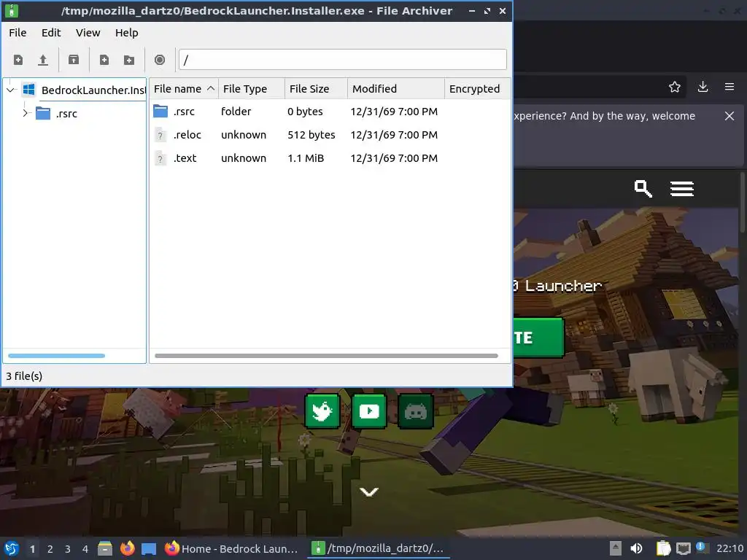
Task: Sort by File Size column header
Action: click(317, 89)
